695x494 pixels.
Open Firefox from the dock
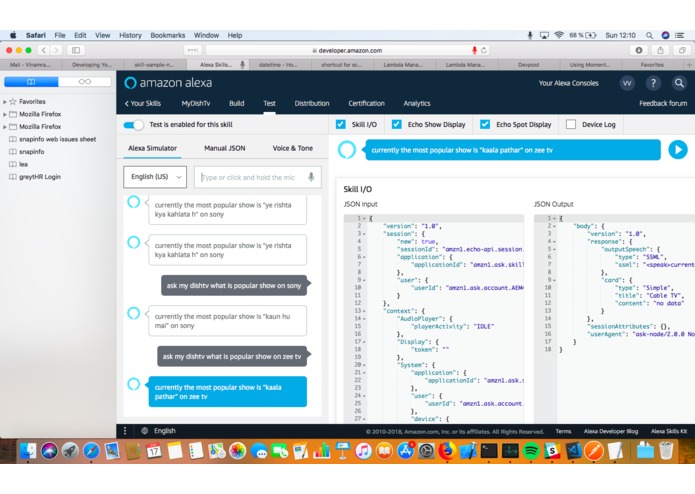(x=447, y=451)
